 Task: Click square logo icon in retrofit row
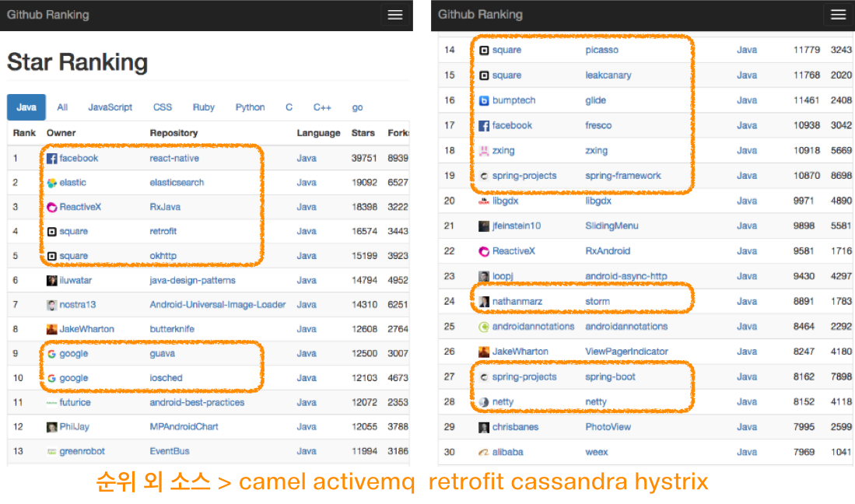pyautogui.click(x=52, y=232)
